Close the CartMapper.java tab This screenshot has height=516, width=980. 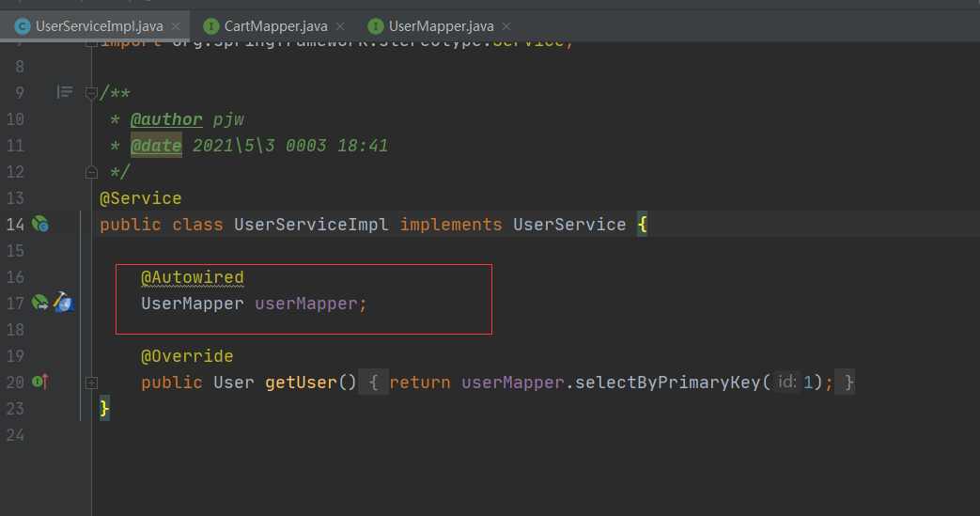coord(340,26)
